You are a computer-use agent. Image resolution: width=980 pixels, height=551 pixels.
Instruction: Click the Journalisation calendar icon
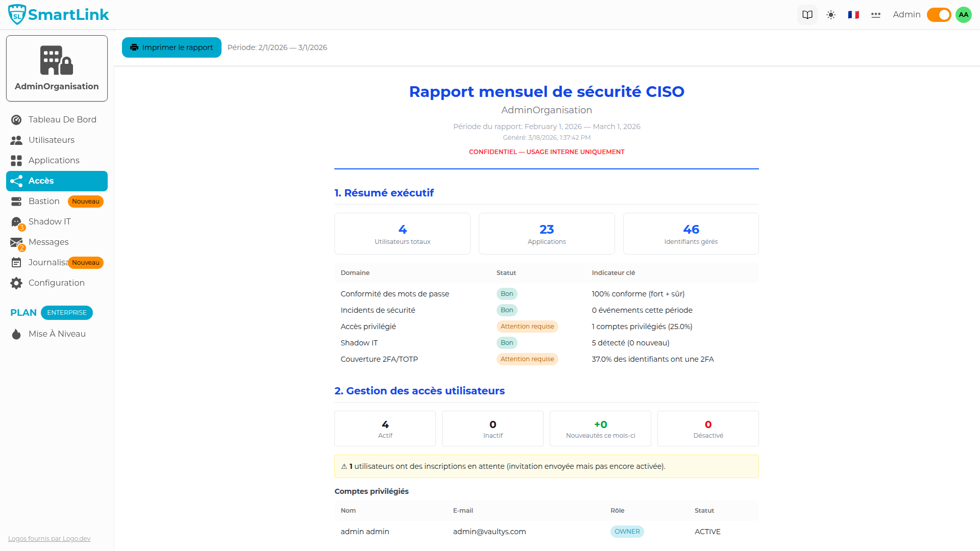(16, 262)
